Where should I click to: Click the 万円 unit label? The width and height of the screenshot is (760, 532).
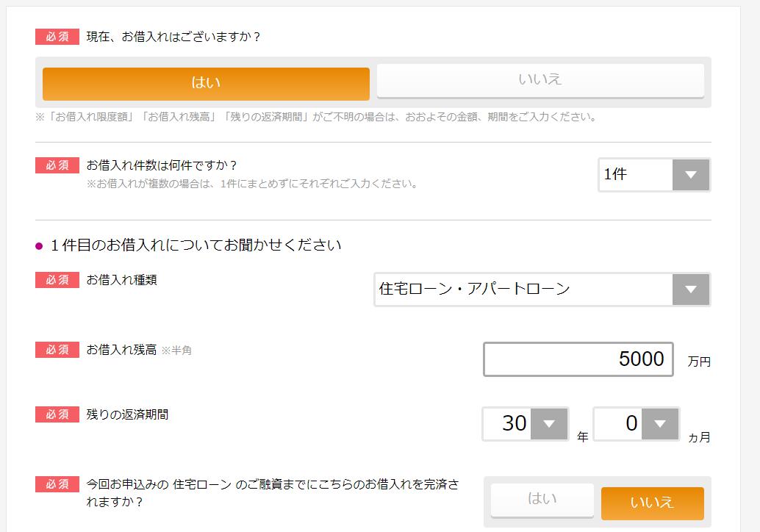pos(698,362)
